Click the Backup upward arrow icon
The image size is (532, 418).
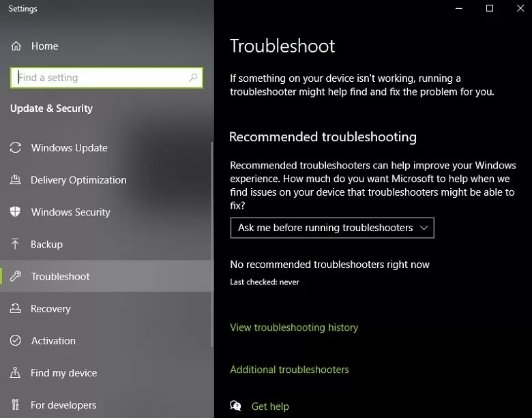pyautogui.click(x=15, y=244)
